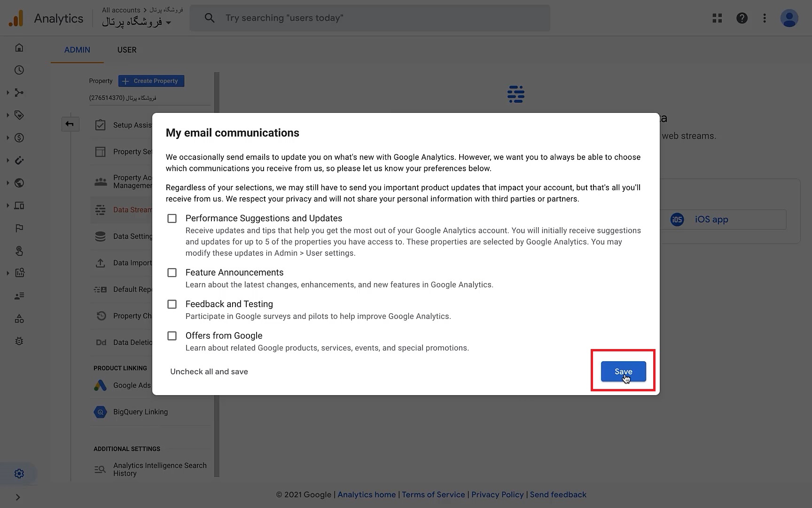812x508 pixels.
Task: Click the Admin gear icon
Action: point(19,474)
